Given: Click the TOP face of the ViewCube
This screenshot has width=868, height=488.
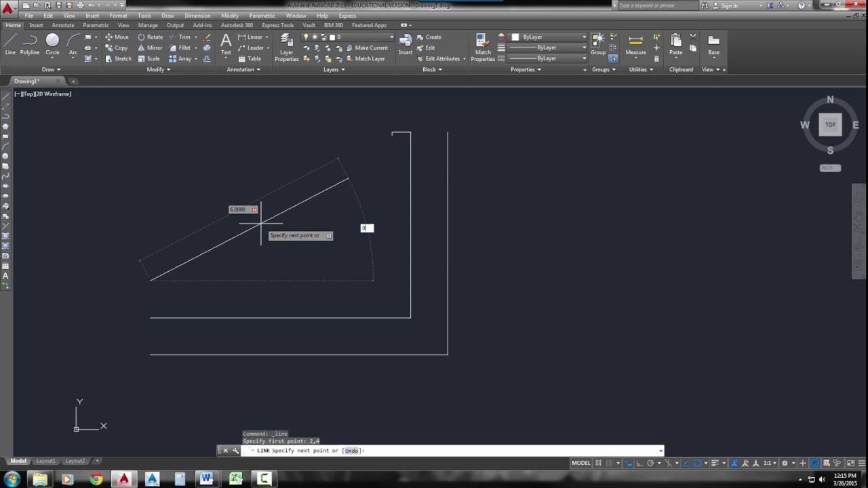Looking at the screenshot, I should point(830,125).
